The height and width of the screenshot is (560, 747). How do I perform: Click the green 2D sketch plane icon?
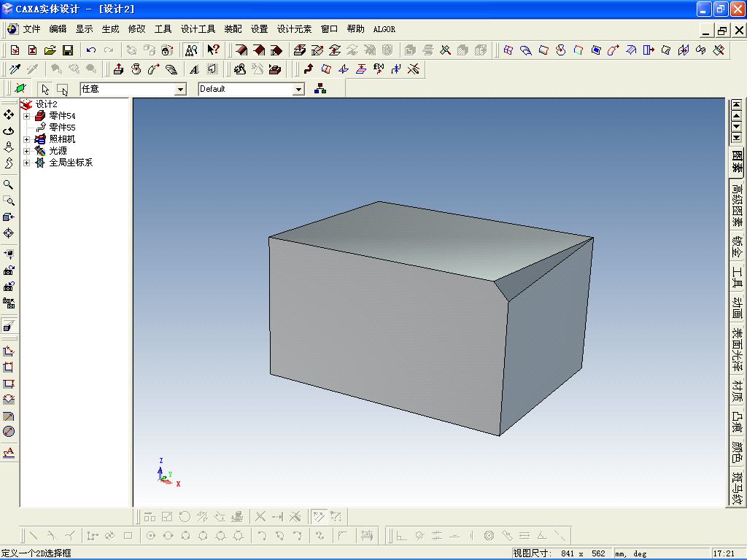click(20, 88)
